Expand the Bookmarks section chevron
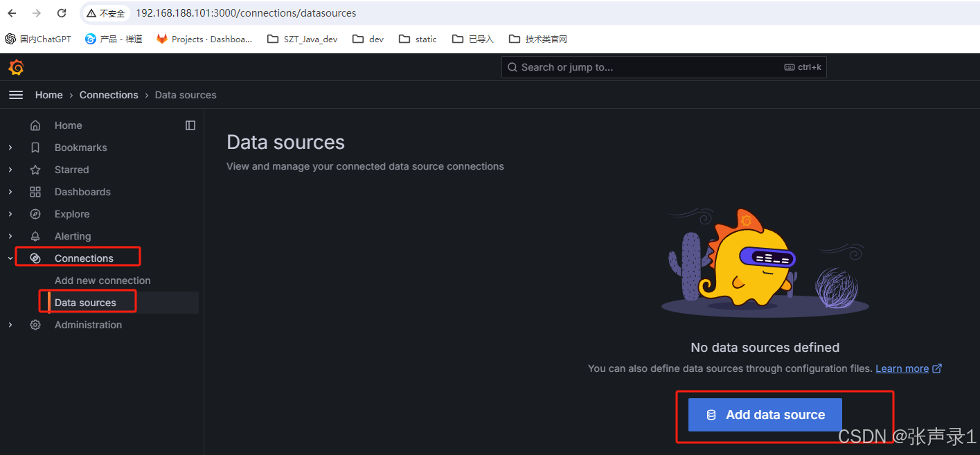 coord(10,148)
